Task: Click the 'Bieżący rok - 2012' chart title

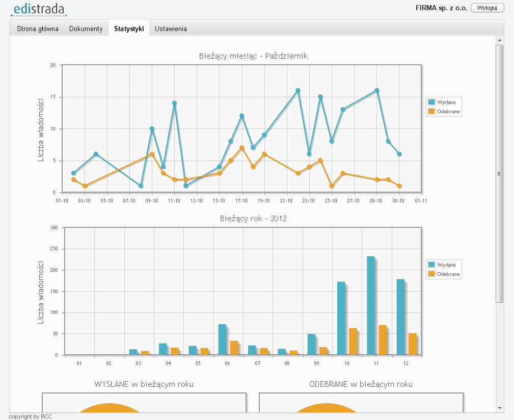Action: 253,218
